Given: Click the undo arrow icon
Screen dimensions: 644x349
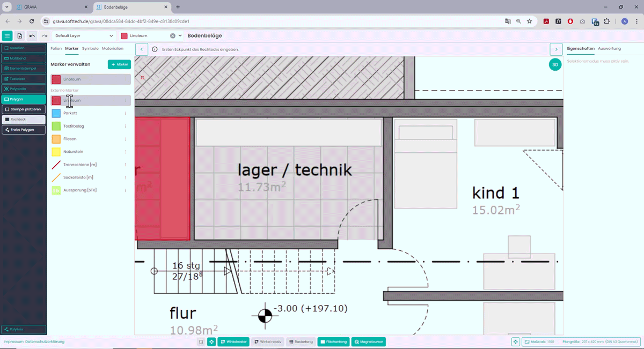Looking at the screenshot, I should 32,36.
